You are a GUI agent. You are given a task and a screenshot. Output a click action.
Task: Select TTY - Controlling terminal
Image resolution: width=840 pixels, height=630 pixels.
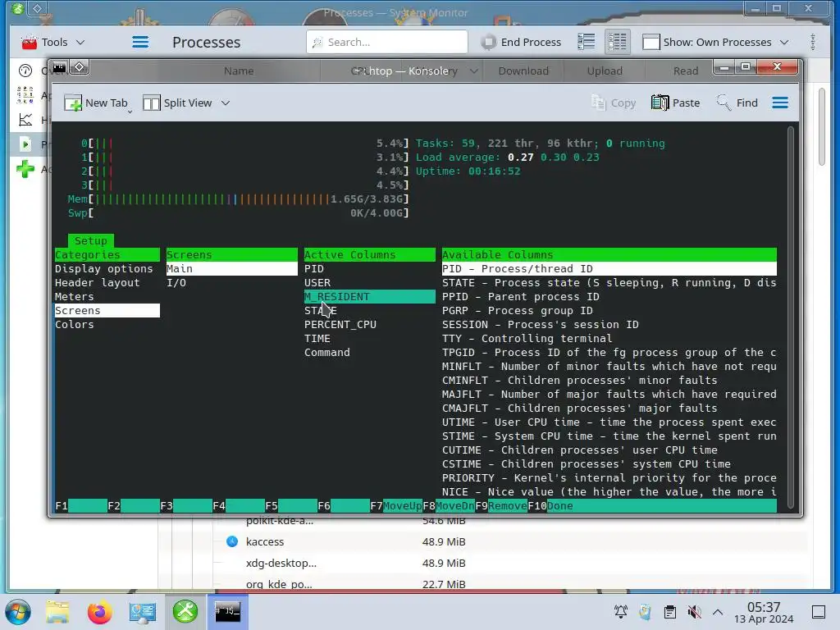[x=527, y=339]
